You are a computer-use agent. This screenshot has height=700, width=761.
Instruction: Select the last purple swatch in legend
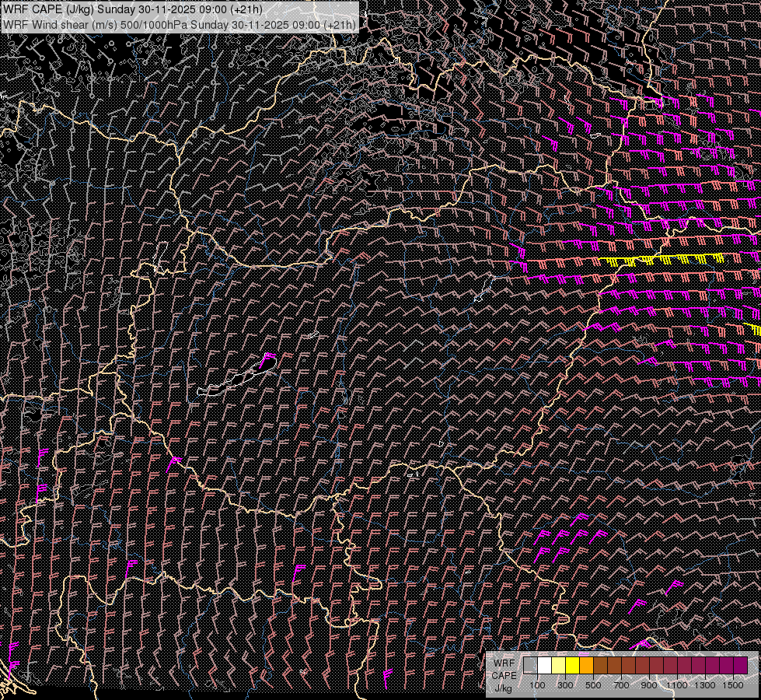740,665
